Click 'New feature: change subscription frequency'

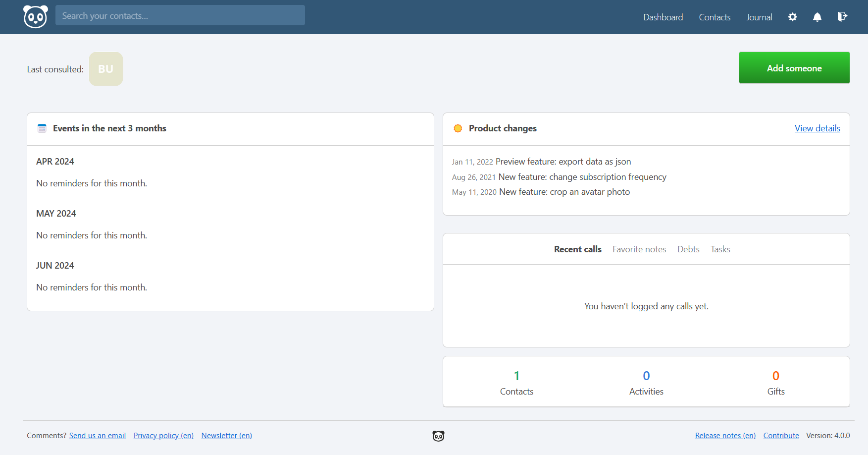pyautogui.click(x=582, y=177)
